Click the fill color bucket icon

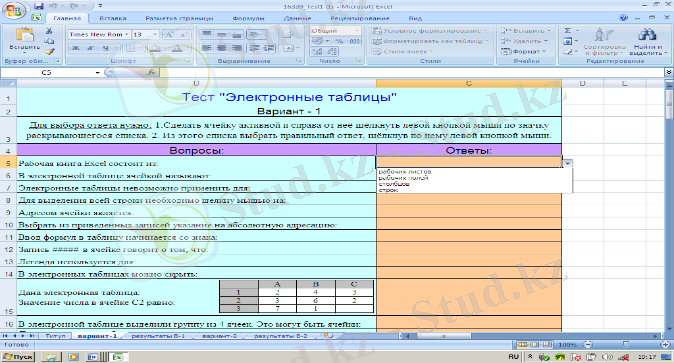pos(155,48)
